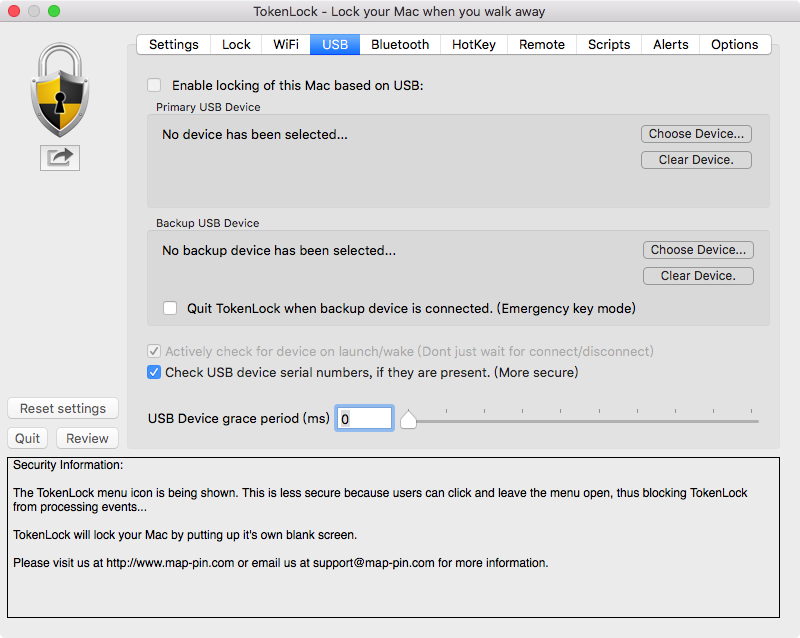Viewport: 800px width, 638px height.
Task: Click the Review button
Action: [x=87, y=438]
